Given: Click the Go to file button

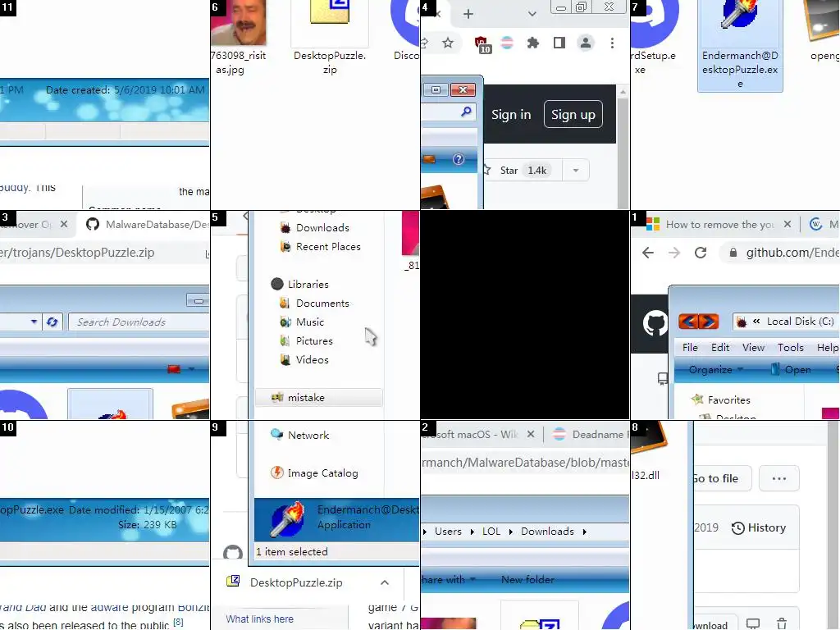Looking at the screenshot, I should point(723,478).
